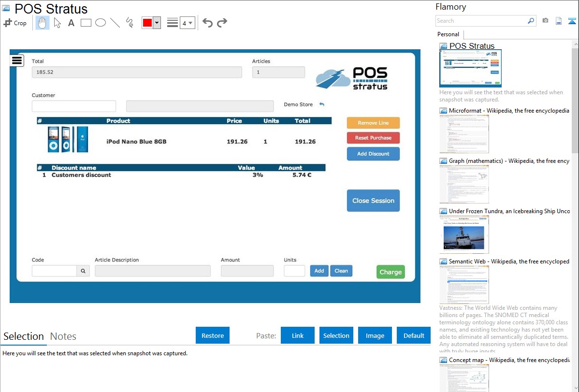This screenshot has width=579, height=392.
Task: Click the POS Stratus logo image
Action: (351, 78)
